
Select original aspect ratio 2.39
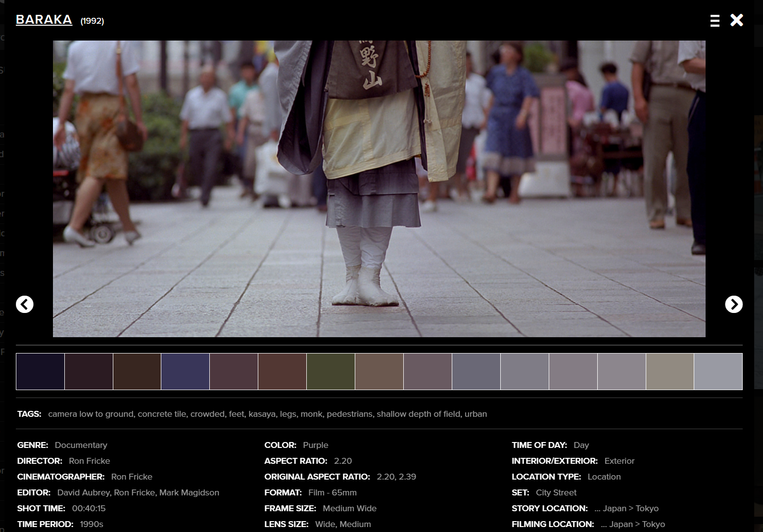tap(407, 477)
